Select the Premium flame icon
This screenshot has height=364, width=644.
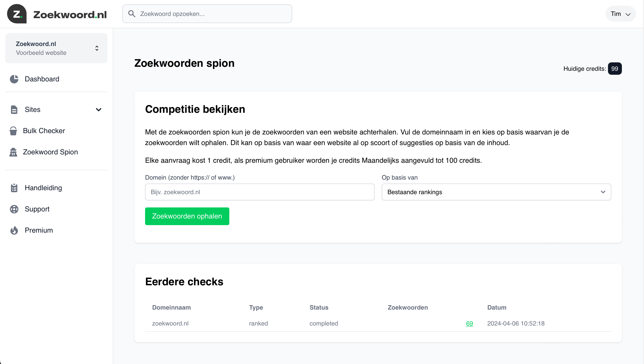[x=14, y=230]
